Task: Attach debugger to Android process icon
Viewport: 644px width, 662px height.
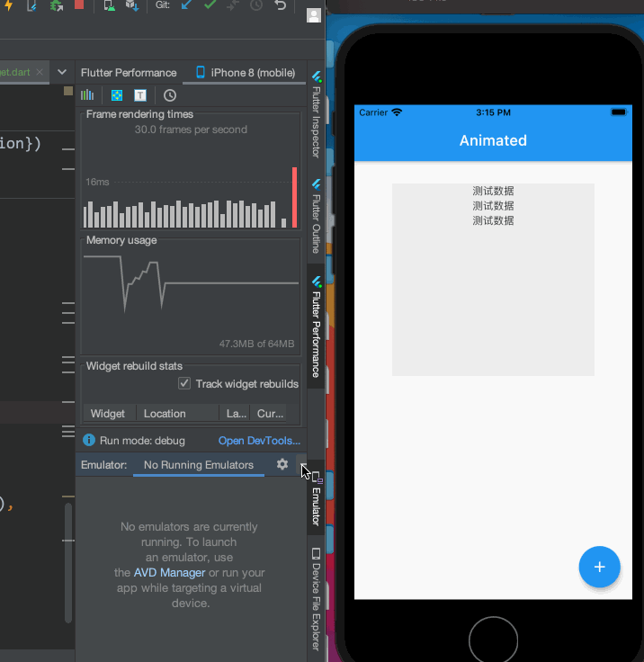Action: [x=56, y=5]
